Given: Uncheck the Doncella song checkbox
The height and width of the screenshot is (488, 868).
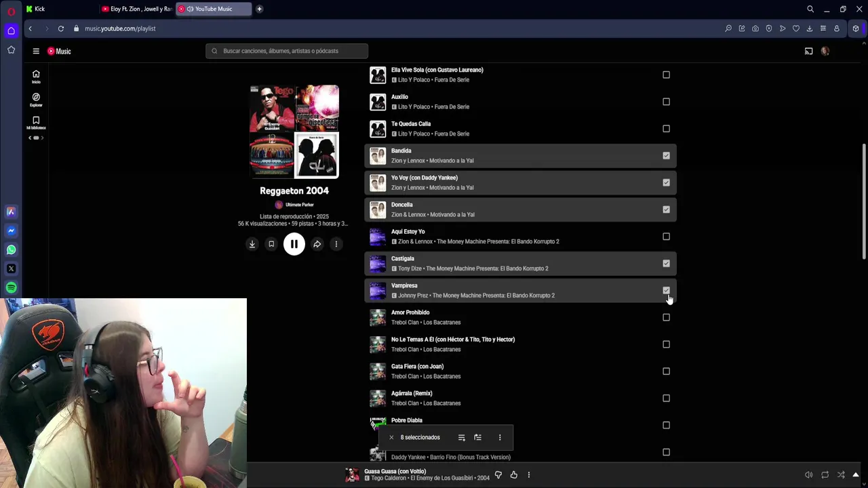Looking at the screenshot, I should [x=666, y=209].
